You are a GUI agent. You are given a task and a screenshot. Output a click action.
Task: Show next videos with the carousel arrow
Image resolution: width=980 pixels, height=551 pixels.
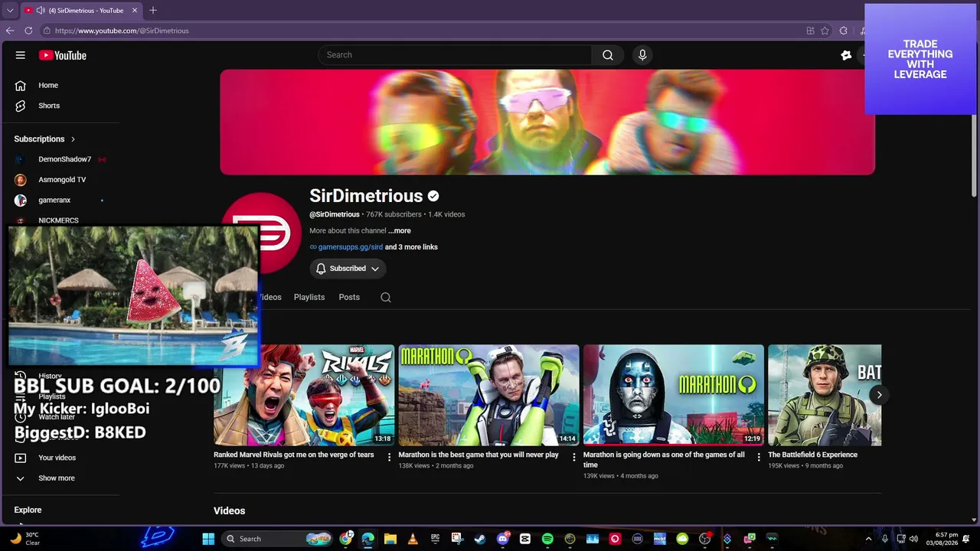click(x=879, y=395)
